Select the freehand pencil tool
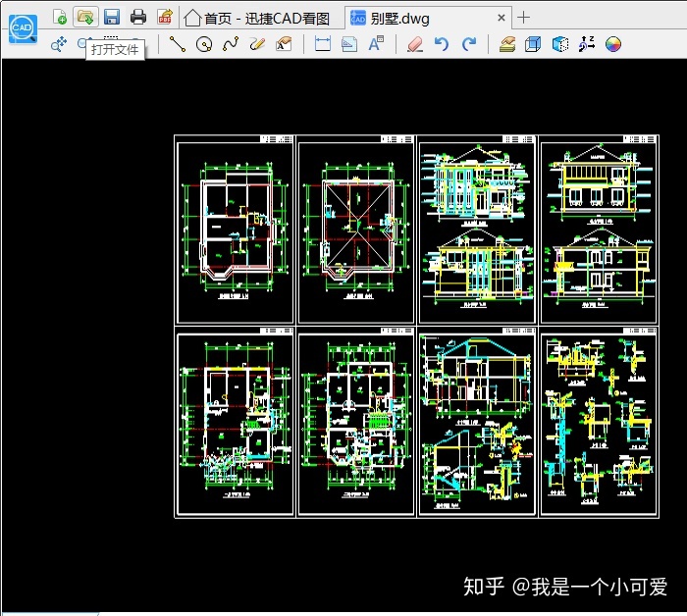This screenshot has height=616, width=687. [x=257, y=44]
